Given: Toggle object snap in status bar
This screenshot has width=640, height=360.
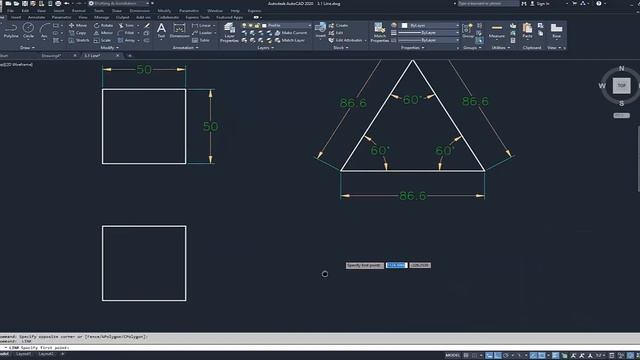Looking at the screenshot, I should 542,356.
